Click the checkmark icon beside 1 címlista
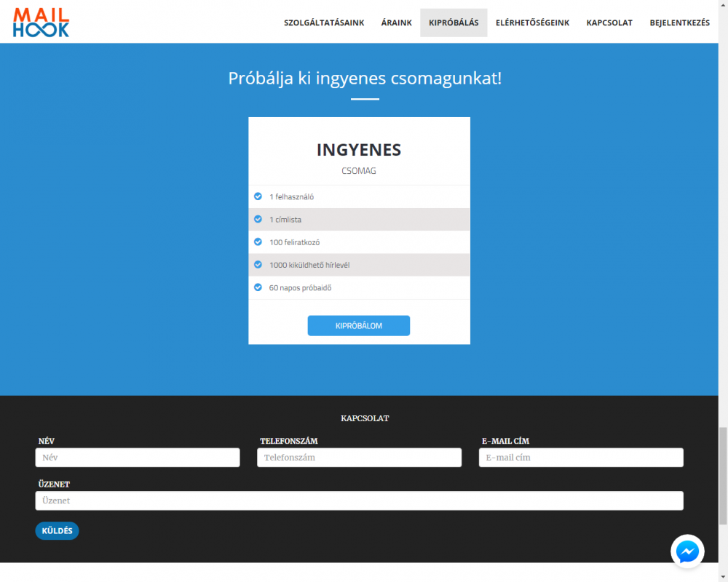 click(x=258, y=219)
